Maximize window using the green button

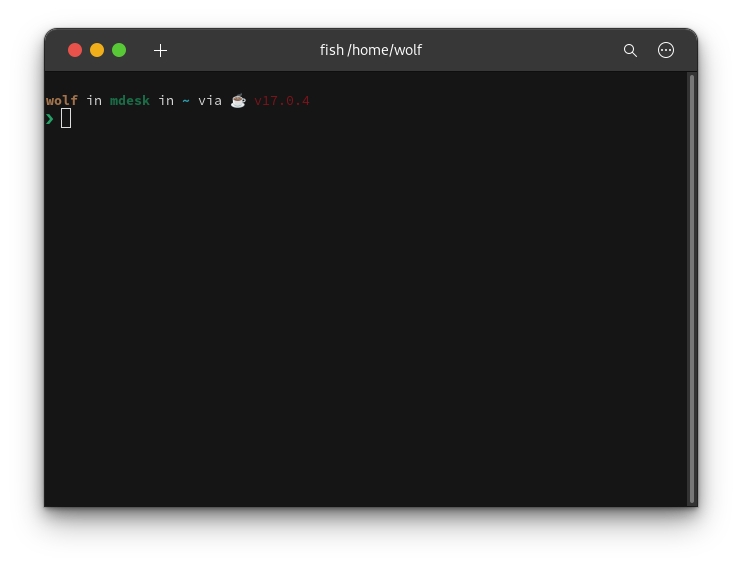point(119,50)
